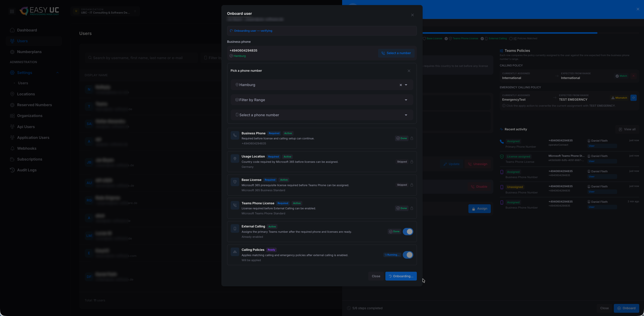
Task: Click the DISPLAY NAME column header
Action: click(x=96, y=75)
